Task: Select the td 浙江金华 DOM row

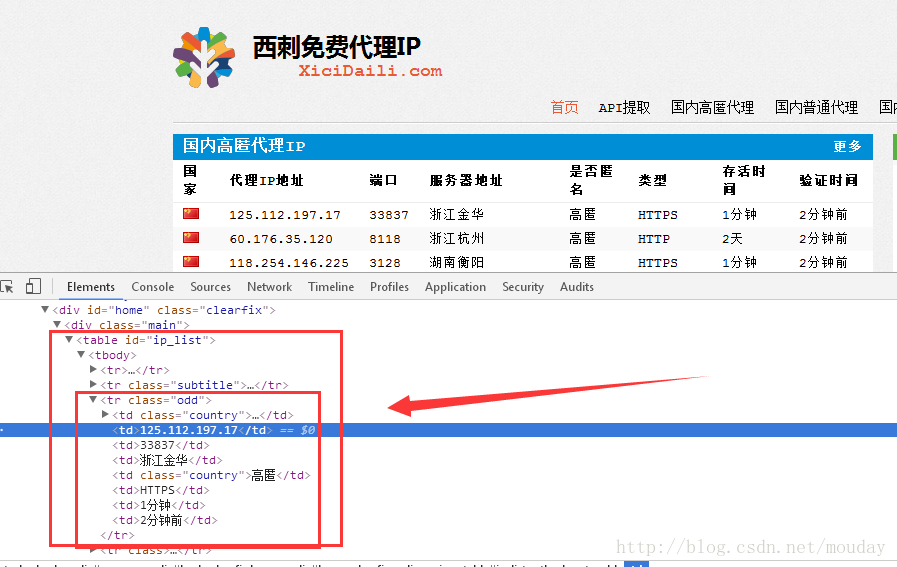Action: coord(167,459)
